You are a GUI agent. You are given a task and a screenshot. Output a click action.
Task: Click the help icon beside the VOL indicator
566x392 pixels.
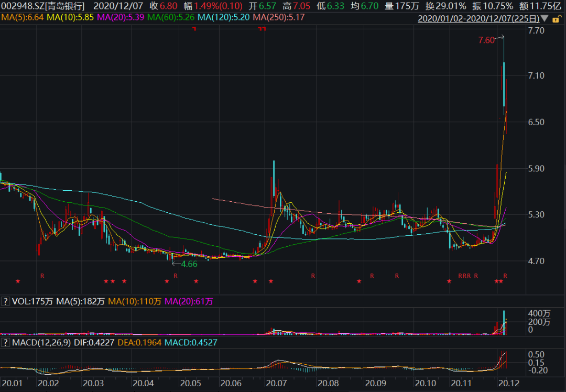(x=5, y=301)
